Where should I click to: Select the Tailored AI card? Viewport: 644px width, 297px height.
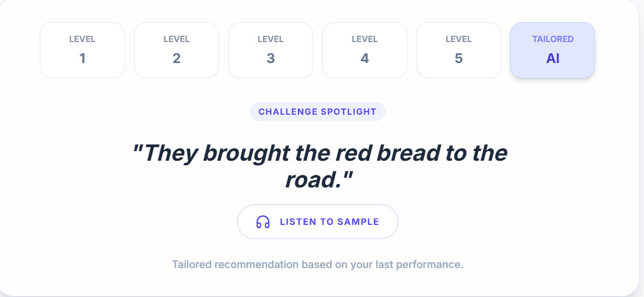[x=553, y=50]
